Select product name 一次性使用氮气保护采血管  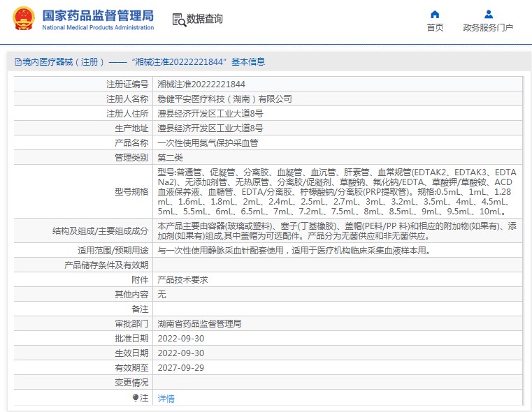coord(208,142)
